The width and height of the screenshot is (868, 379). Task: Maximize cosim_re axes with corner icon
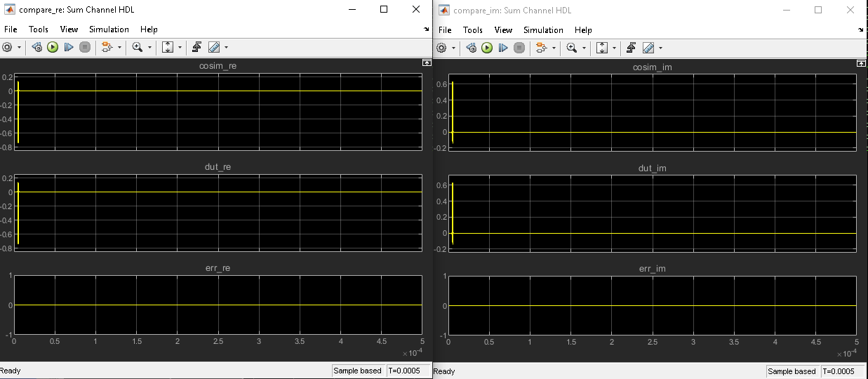426,63
